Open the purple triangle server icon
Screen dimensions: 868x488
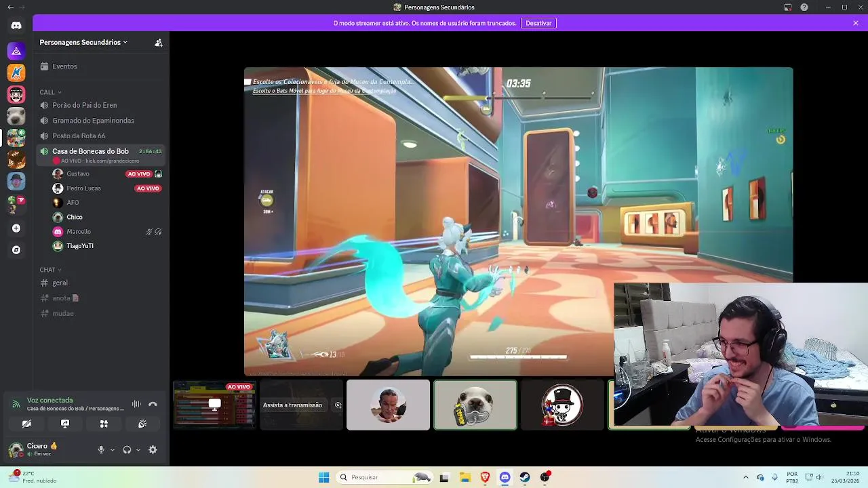pos(16,51)
